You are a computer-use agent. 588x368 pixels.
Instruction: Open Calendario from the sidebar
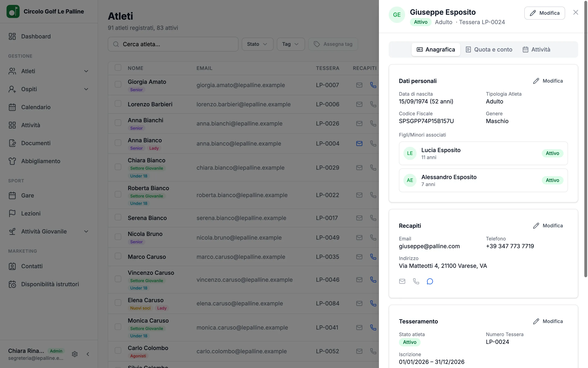[49, 107]
